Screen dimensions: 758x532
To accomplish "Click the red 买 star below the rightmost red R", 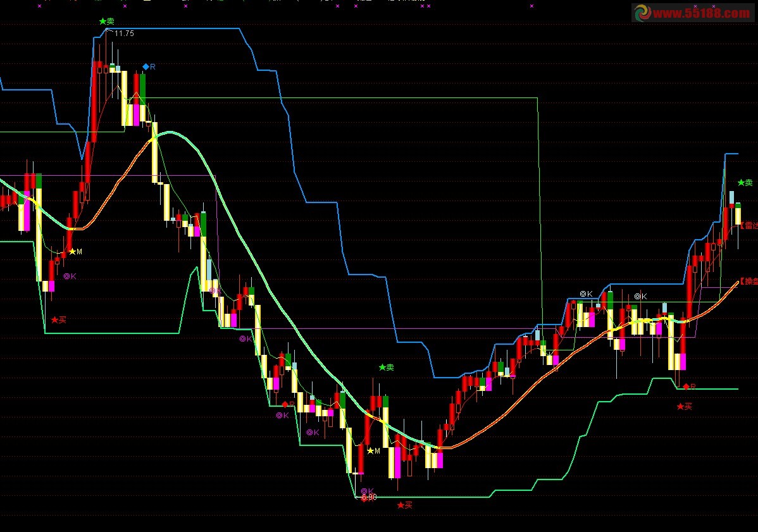I will coord(684,406).
